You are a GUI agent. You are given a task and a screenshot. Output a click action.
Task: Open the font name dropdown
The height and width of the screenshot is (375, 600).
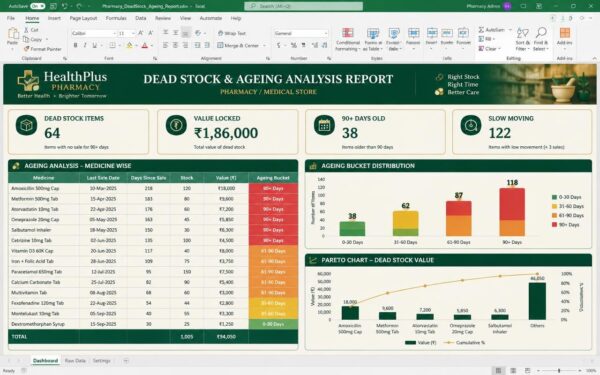pyautogui.click(x=114, y=34)
